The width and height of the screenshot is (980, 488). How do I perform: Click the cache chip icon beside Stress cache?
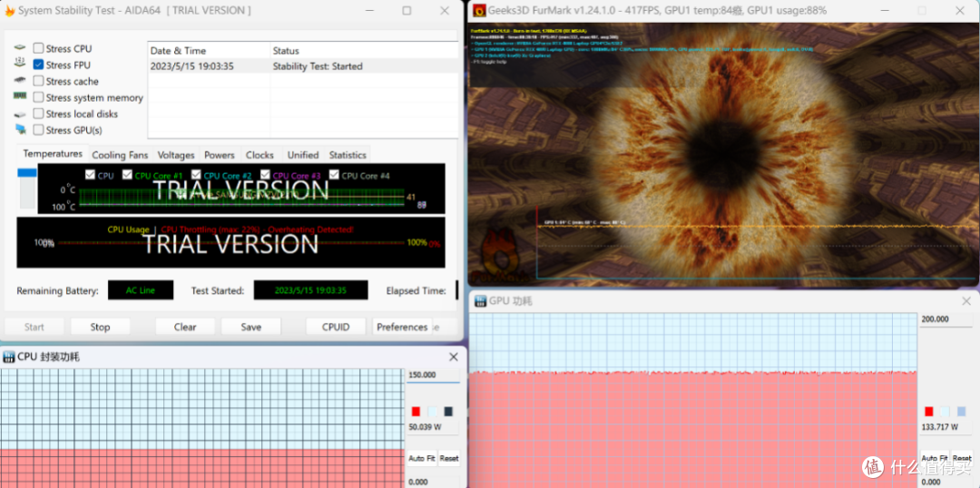pos(20,81)
